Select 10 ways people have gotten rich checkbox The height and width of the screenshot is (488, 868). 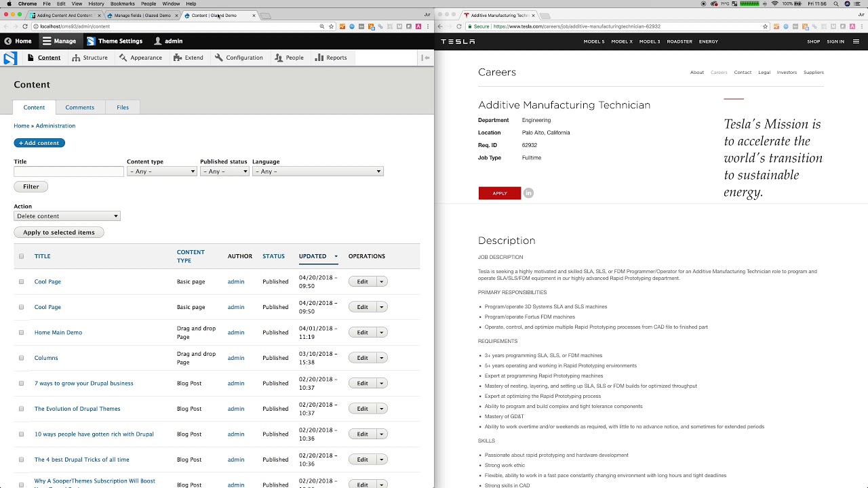click(21, 434)
